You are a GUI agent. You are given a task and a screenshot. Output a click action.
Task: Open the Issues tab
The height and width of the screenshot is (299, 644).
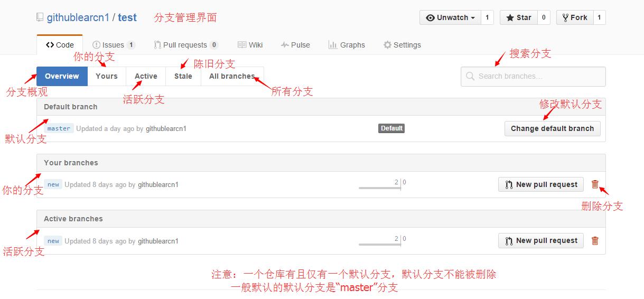pyautogui.click(x=114, y=45)
